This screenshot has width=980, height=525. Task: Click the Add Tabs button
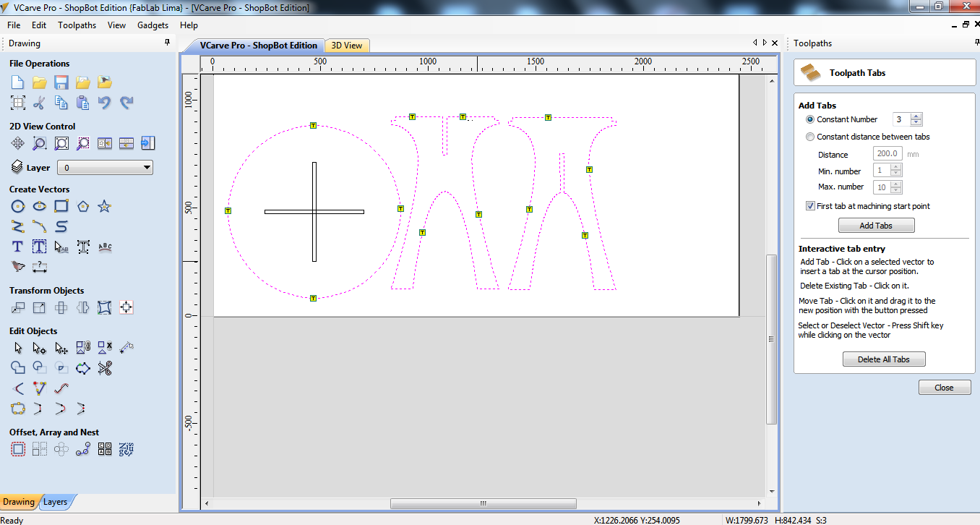pos(876,226)
